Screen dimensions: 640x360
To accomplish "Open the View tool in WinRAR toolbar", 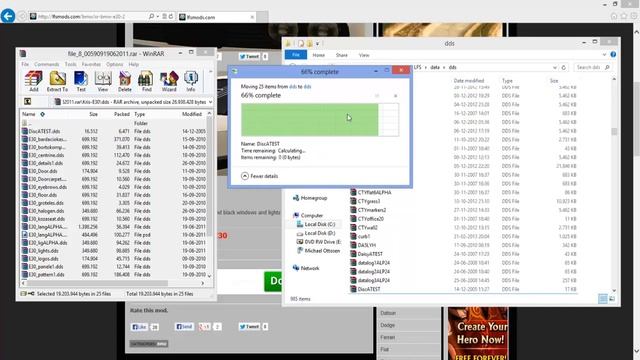I will (x=103, y=81).
